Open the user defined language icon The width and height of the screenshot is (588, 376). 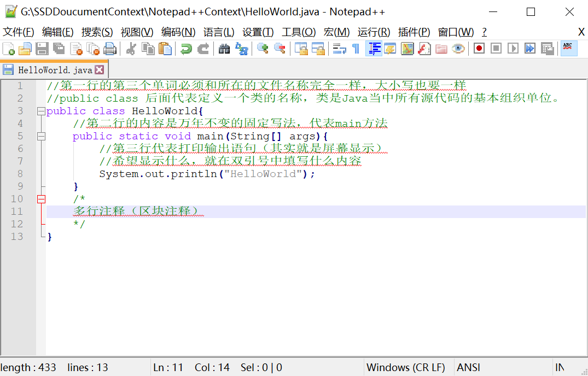pyautogui.click(x=390, y=49)
